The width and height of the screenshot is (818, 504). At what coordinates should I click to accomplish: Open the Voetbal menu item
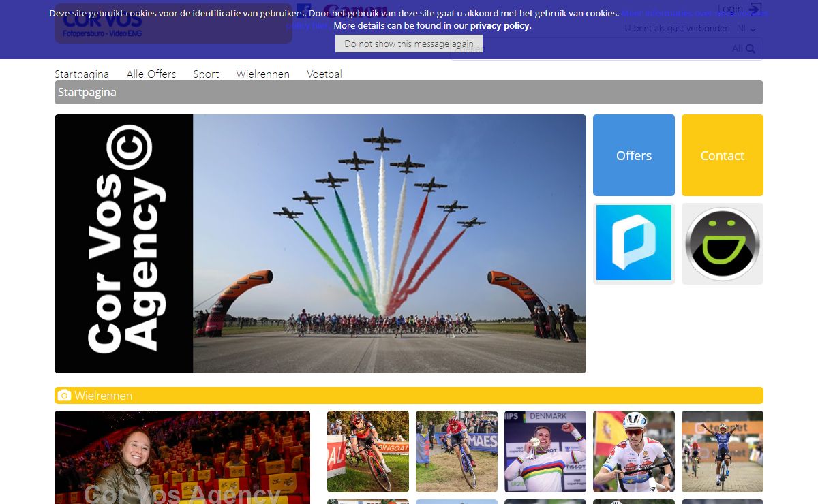tap(324, 74)
